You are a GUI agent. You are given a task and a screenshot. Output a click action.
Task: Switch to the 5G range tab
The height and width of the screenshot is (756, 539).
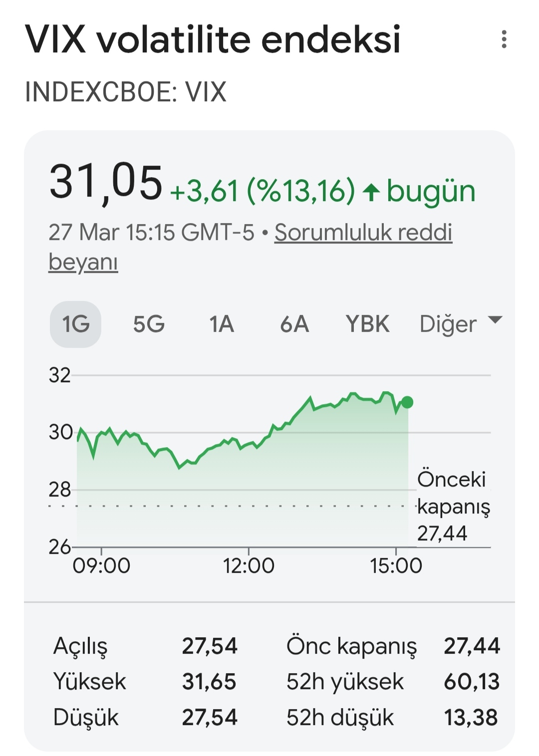(149, 324)
